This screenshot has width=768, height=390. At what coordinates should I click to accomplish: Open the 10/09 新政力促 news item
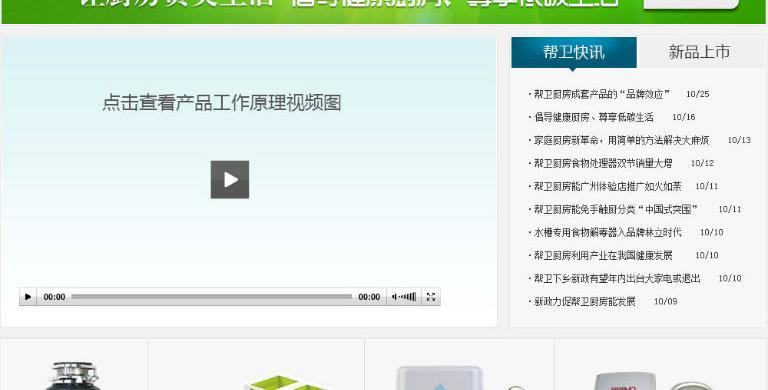click(584, 301)
